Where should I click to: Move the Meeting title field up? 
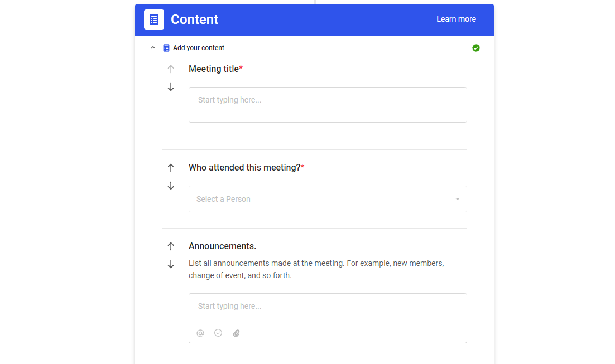click(171, 69)
